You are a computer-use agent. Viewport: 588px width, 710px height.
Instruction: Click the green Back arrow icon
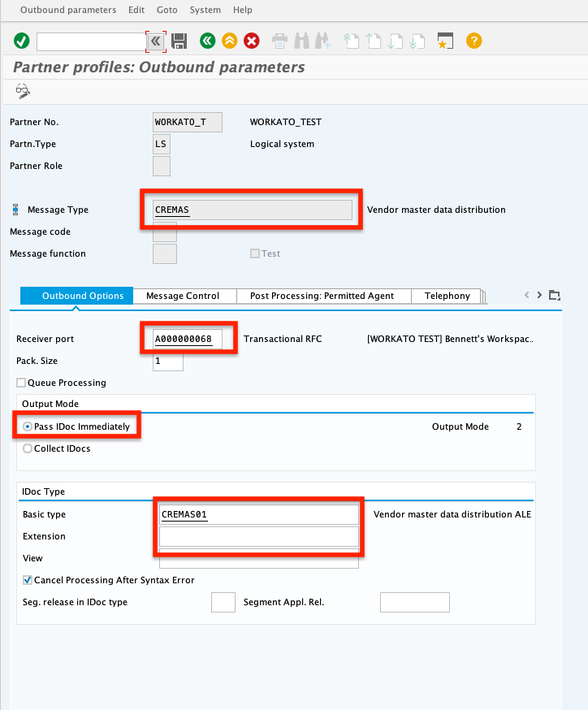[208, 41]
